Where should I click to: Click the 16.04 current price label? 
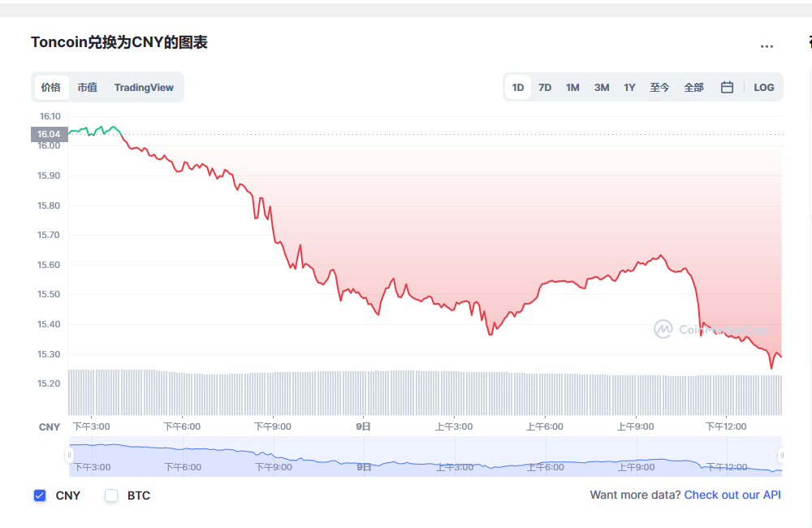click(50, 134)
